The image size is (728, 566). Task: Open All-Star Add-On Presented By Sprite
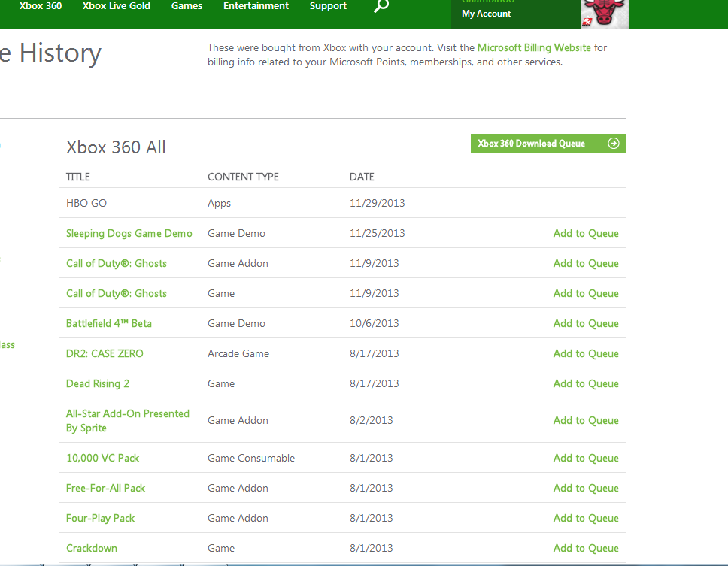pyautogui.click(x=128, y=421)
